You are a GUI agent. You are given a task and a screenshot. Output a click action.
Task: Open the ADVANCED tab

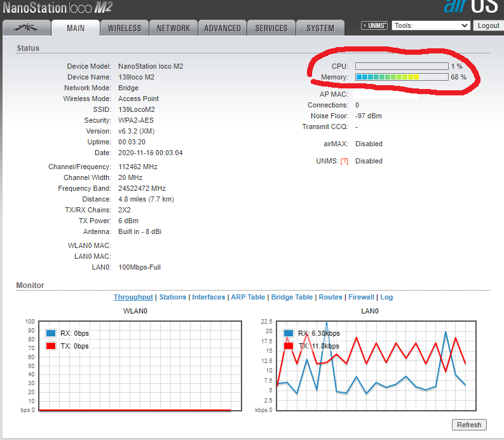point(222,28)
